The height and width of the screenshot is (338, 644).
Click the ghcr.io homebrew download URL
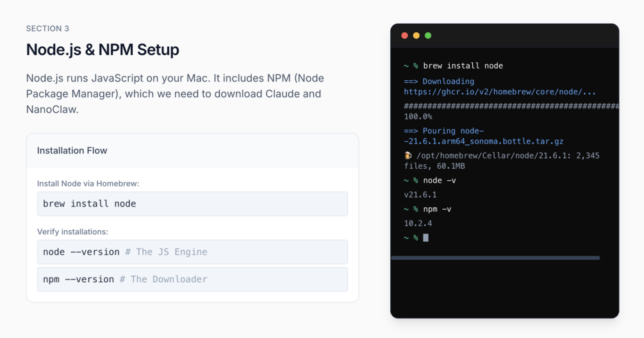pyautogui.click(x=500, y=92)
